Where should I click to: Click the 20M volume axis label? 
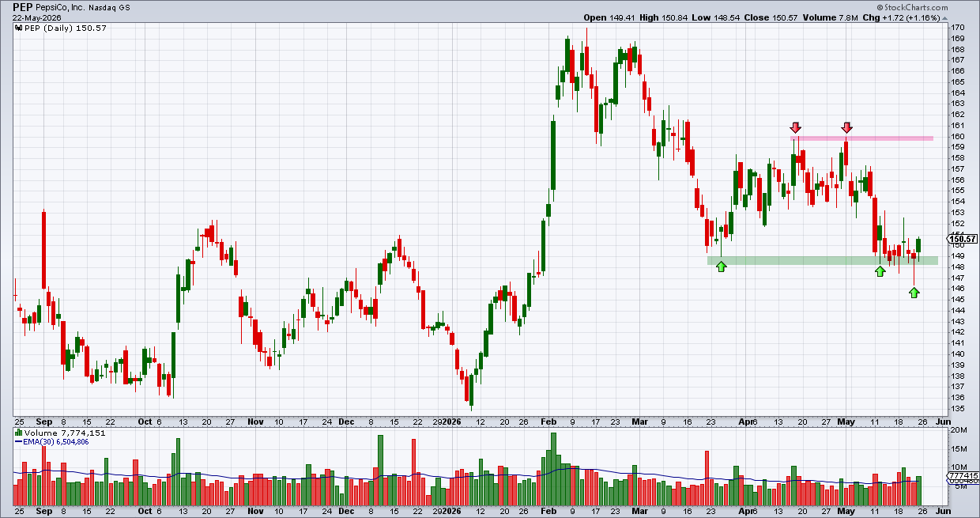(958, 430)
